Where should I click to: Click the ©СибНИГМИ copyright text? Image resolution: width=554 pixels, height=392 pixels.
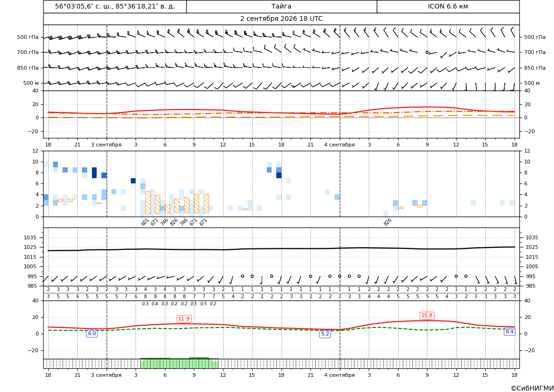click(532, 388)
